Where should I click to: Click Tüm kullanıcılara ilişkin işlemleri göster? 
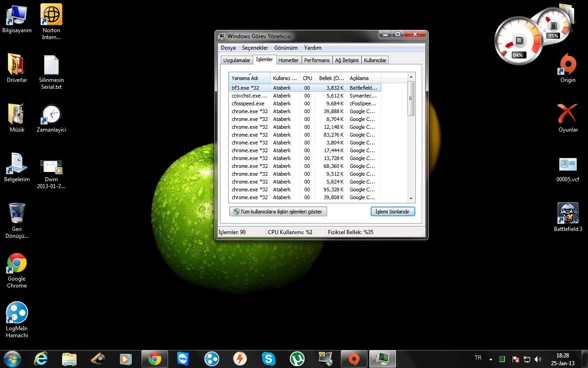tap(278, 212)
